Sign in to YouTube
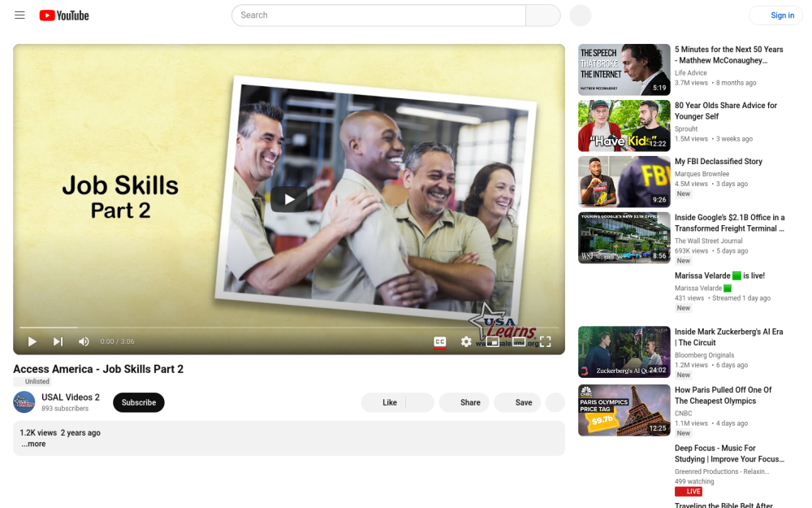 (775, 15)
